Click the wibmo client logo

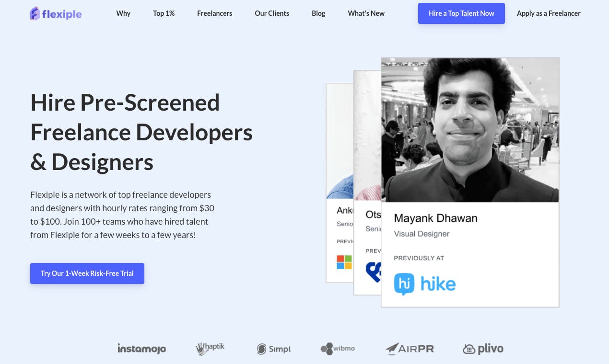coord(338,349)
